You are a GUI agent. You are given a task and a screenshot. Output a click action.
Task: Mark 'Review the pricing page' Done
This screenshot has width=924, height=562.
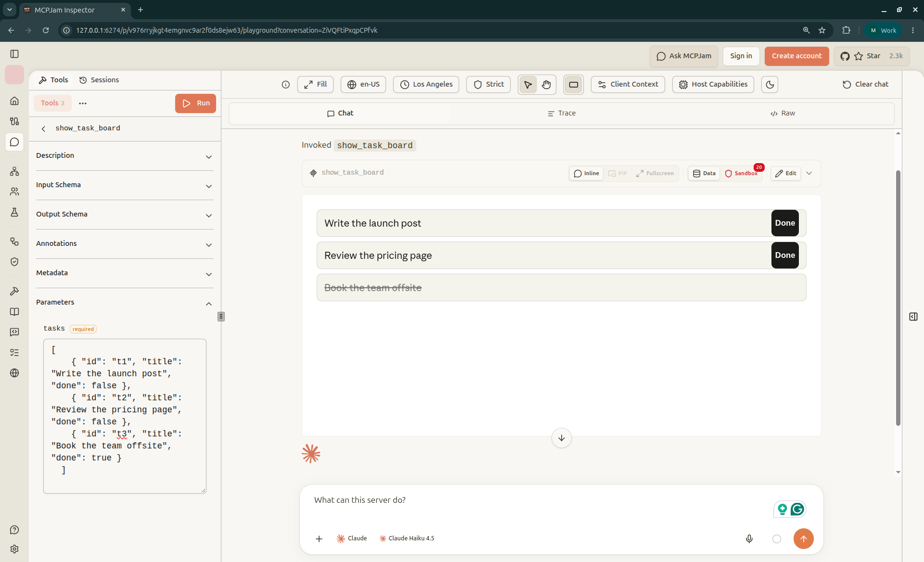[x=785, y=255]
